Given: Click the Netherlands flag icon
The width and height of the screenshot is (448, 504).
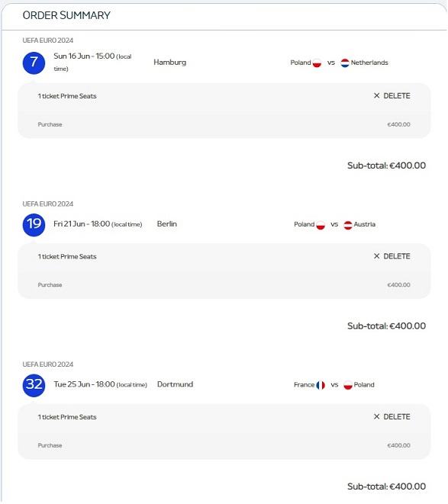Looking at the screenshot, I should pyautogui.click(x=345, y=63).
